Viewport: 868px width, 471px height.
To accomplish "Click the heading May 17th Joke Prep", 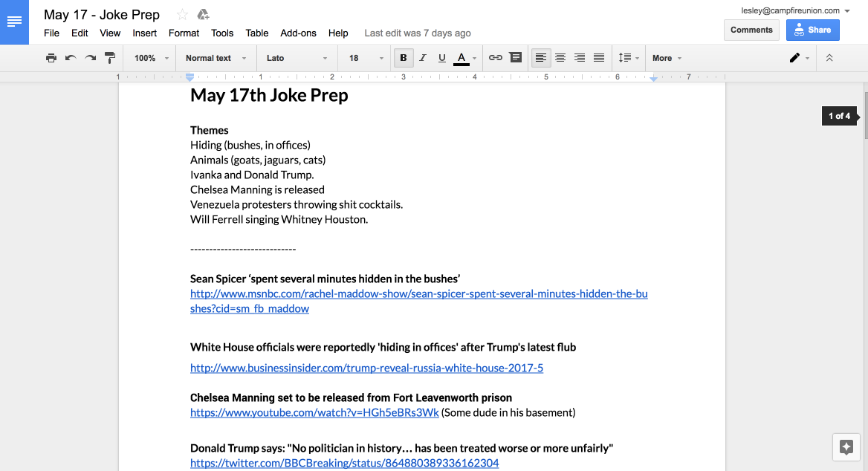I will 269,95.
